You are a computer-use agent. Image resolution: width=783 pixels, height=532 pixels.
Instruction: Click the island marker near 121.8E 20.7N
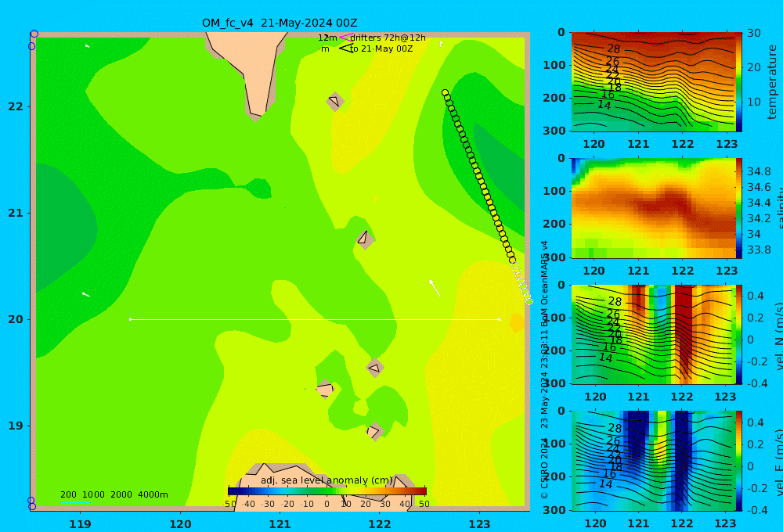pyautogui.click(x=365, y=239)
